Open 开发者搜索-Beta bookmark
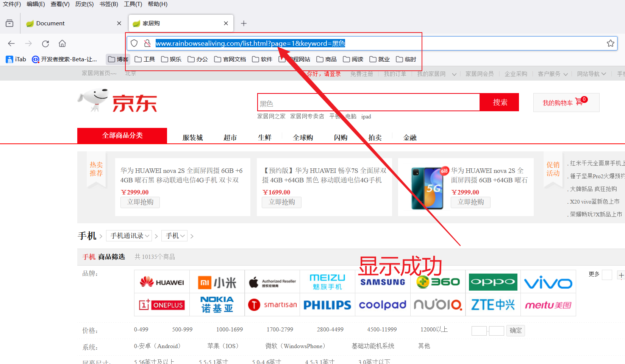The width and height of the screenshot is (625, 364). click(64, 59)
